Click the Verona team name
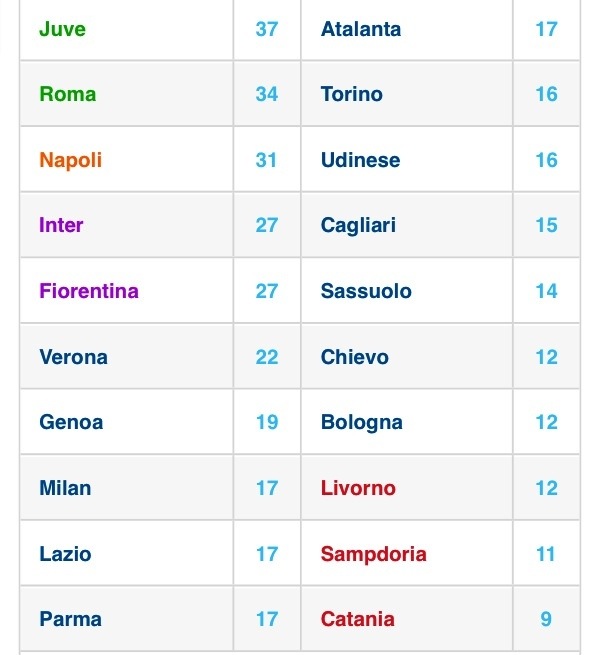This screenshot has width=600, height=655. tap(73, 357)
